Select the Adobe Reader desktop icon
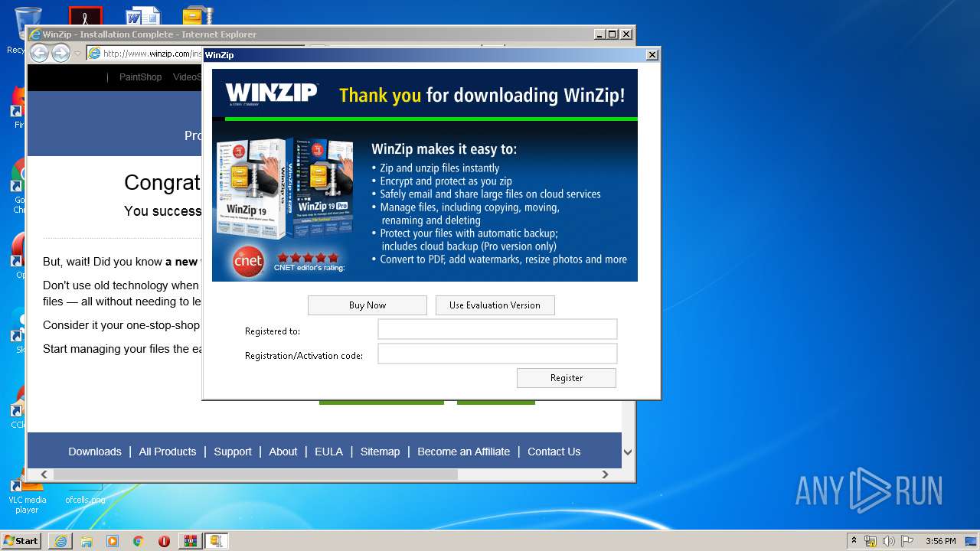Screen dimensions: 980x551 coord(85,15)
